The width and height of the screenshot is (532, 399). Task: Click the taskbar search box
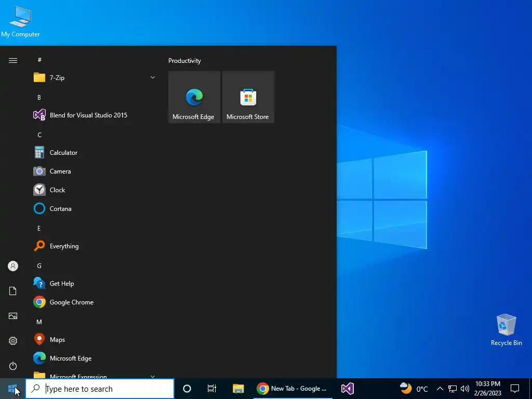tap(100, 389)
